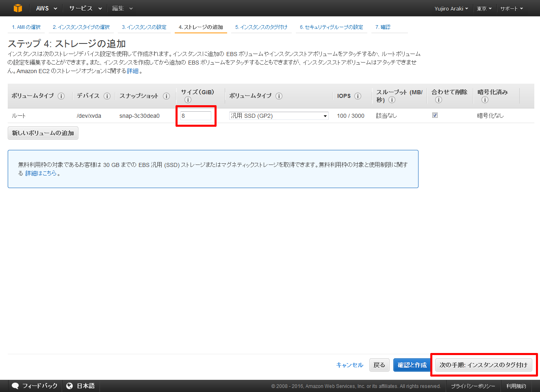Go to step 3 インスタンスの設定 tab

click(144, 27)
